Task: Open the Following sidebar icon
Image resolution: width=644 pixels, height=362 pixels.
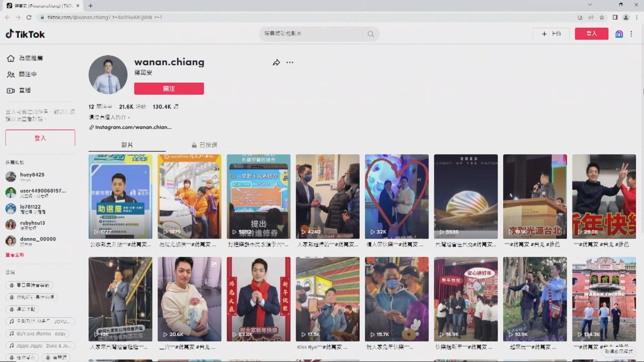Action: [11, 74]
